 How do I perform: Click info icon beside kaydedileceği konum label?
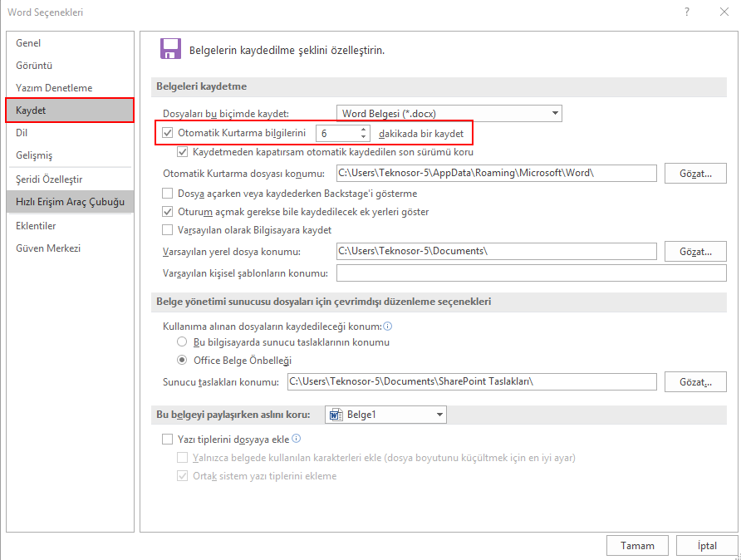(x=387, y=327)
